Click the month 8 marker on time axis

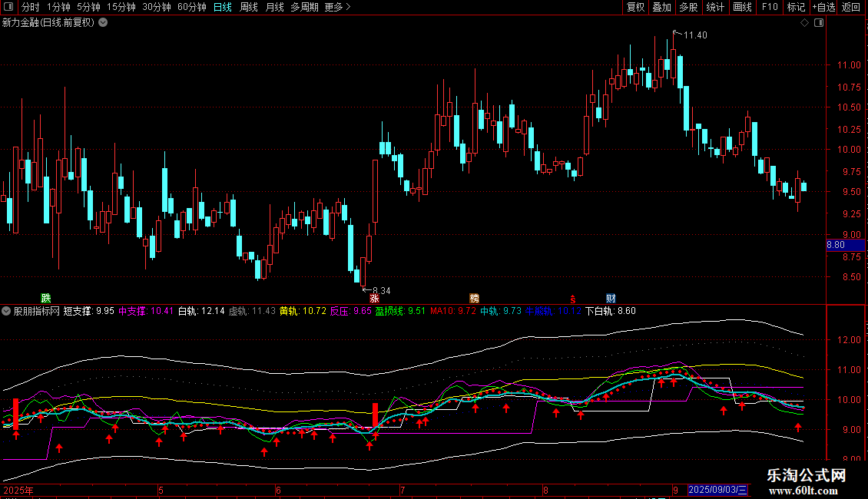click(545, 490)
